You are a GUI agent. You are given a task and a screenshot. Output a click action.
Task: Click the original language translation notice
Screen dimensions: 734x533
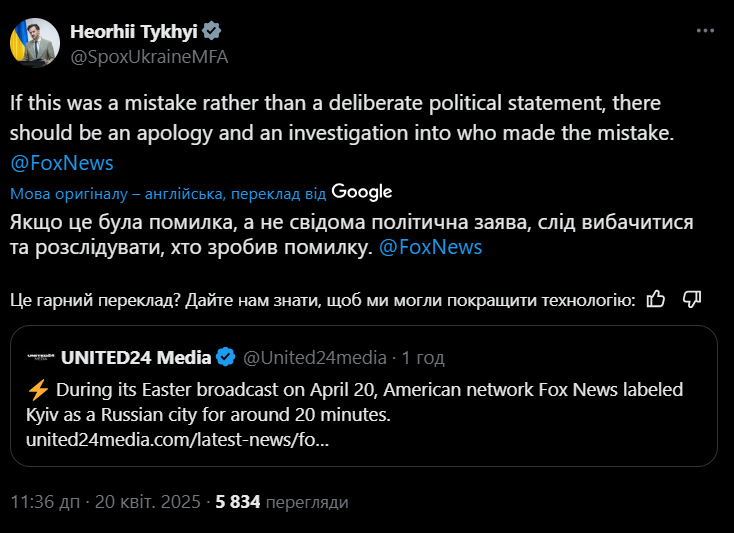pyautogui.click(x=168, y=193)
